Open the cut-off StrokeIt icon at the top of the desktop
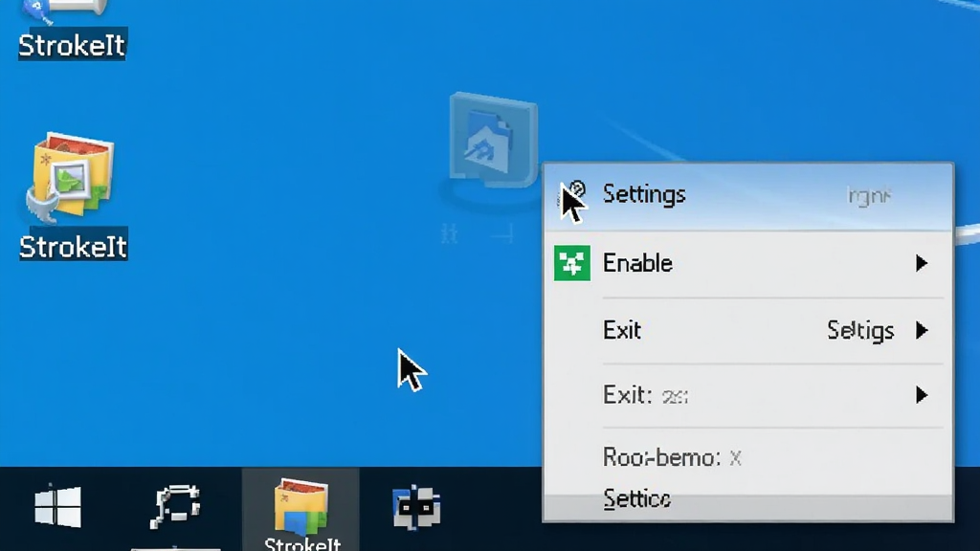The width and height of the screenshot is (980, 551). 71,30
